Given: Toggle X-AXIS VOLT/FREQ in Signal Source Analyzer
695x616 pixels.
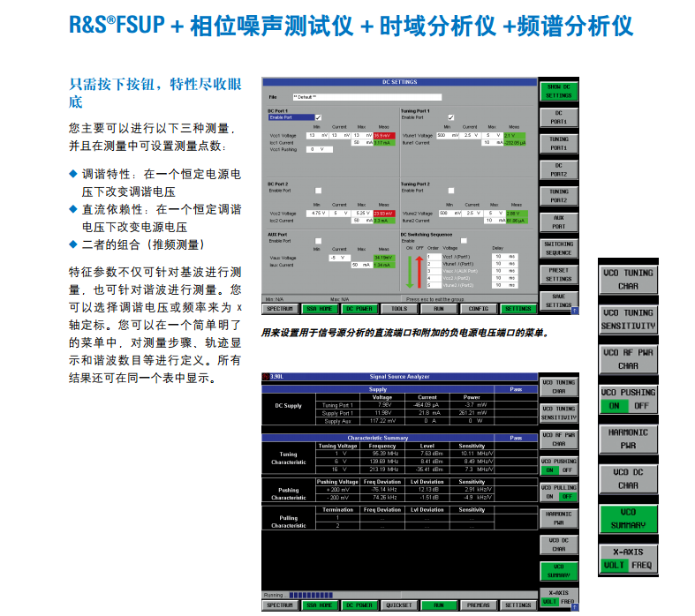Looking at the screenshot, I should coord(558,597).
